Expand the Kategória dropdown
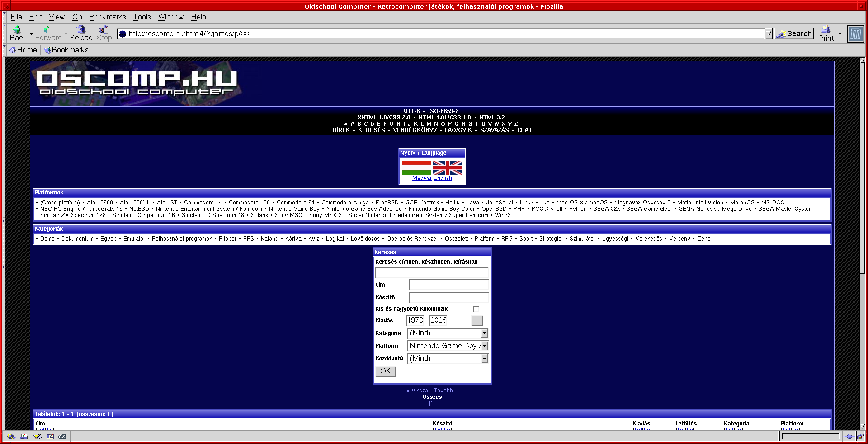868x444 pixels. point(484,333)
